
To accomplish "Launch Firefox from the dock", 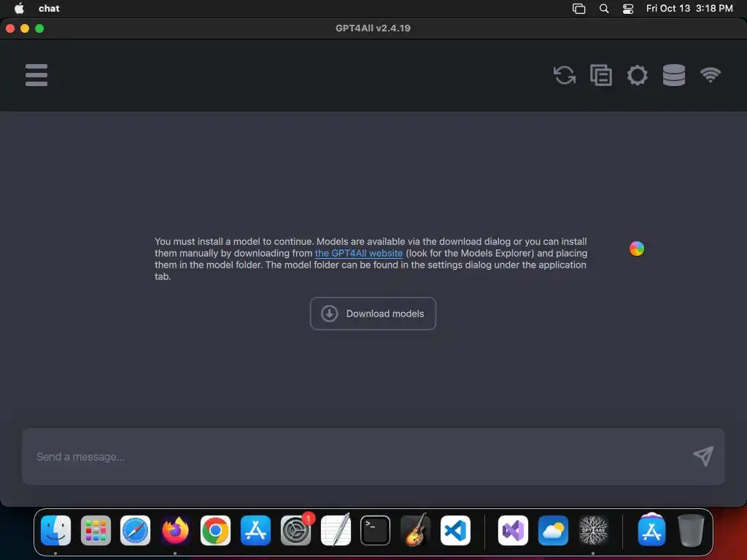I will [175, 531].
